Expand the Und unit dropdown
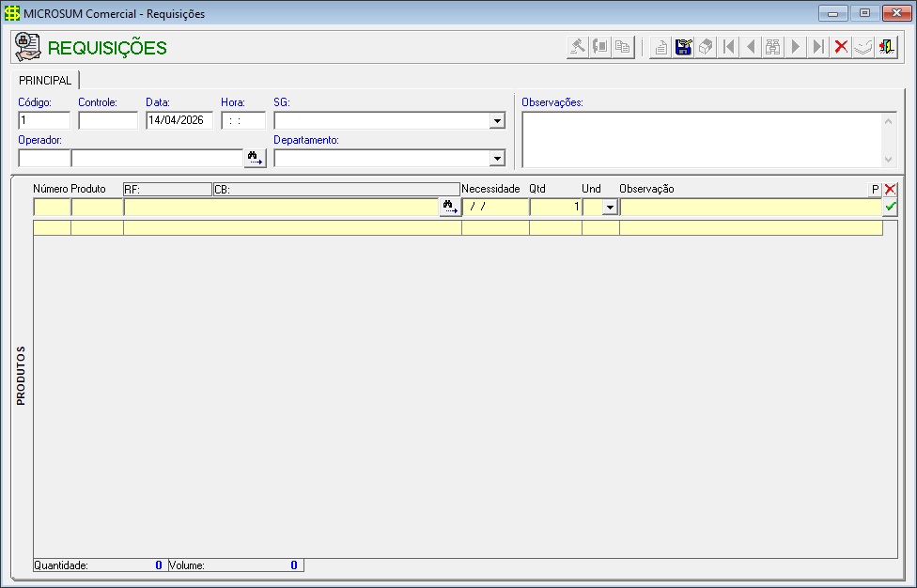Viewport: 917px width, 588px height. tap(610, 207)
